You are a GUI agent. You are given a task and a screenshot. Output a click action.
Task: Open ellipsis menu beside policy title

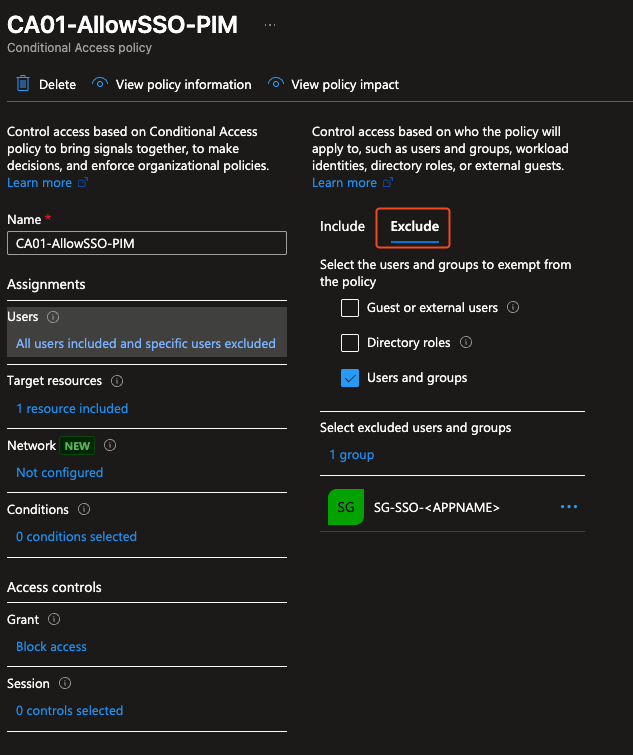(x=270, y=25)
